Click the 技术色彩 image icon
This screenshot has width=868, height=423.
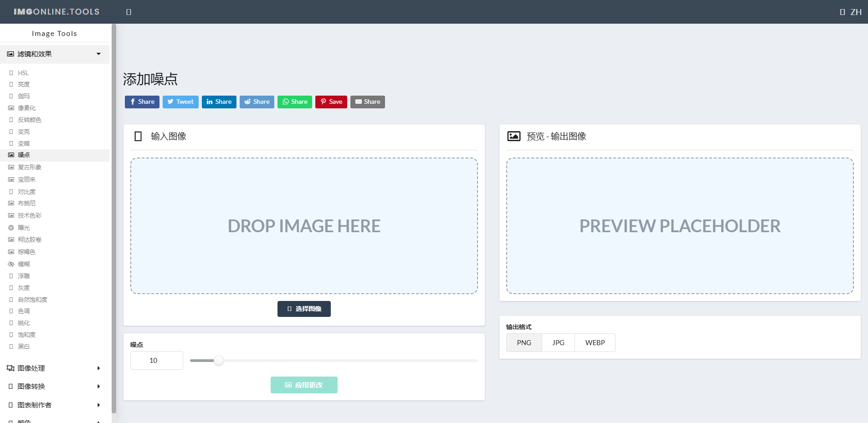pos(11,215)
